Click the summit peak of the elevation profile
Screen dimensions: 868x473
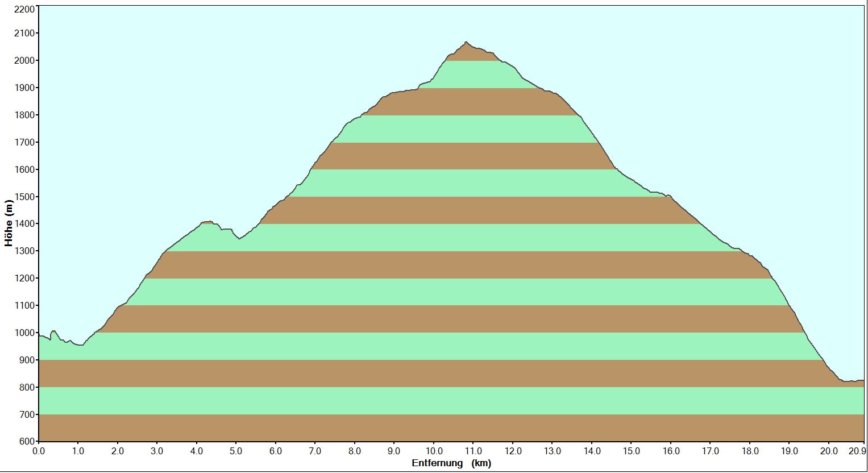pos(466,43)
